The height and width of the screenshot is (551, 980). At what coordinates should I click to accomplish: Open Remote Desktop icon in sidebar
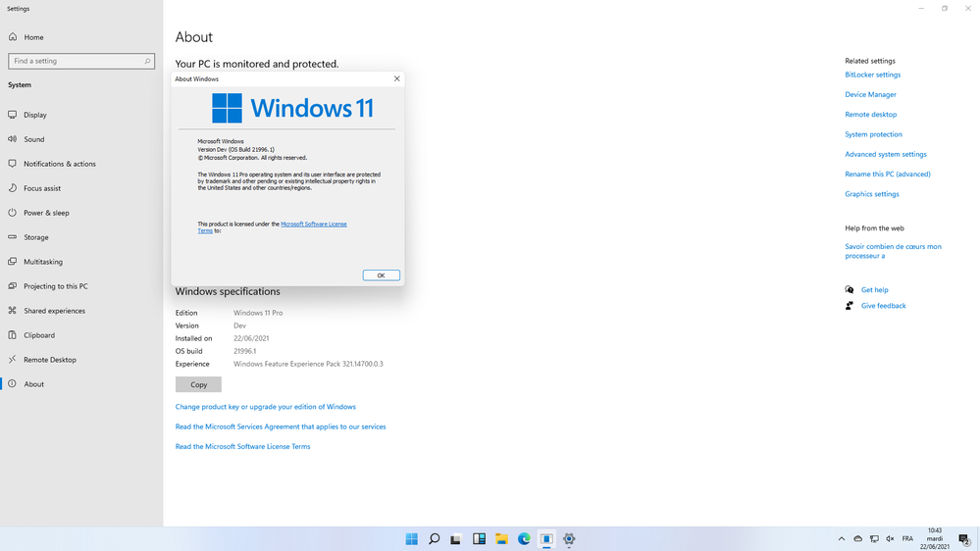click(x=13, y=359)
